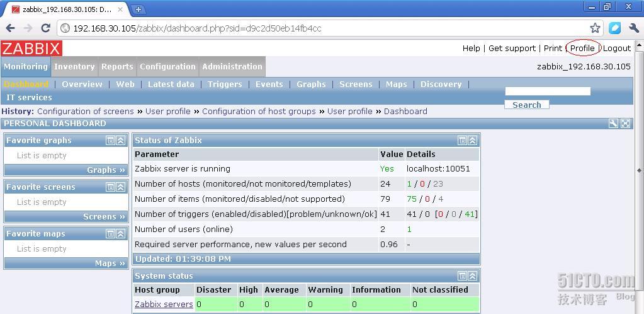Viewport: 644px width, 314px height.
Task: Open Configuration of host groups history link
Action: 259,112
